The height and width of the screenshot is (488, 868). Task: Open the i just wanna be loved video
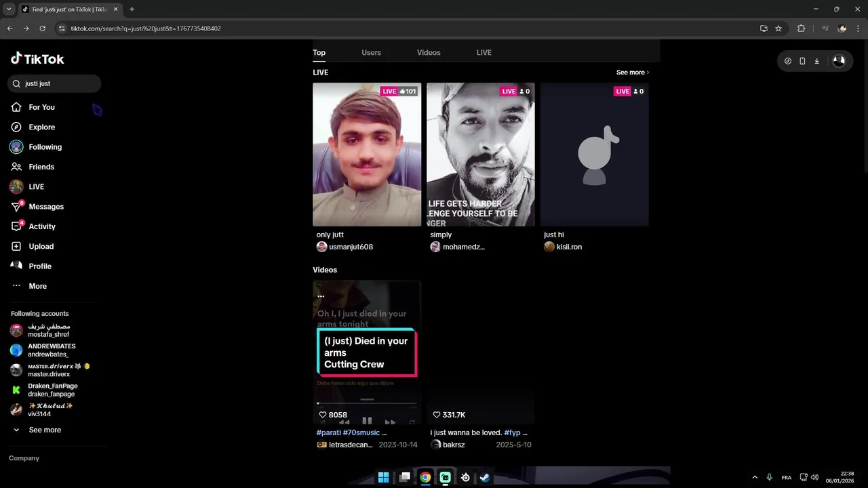click(481, 352)
